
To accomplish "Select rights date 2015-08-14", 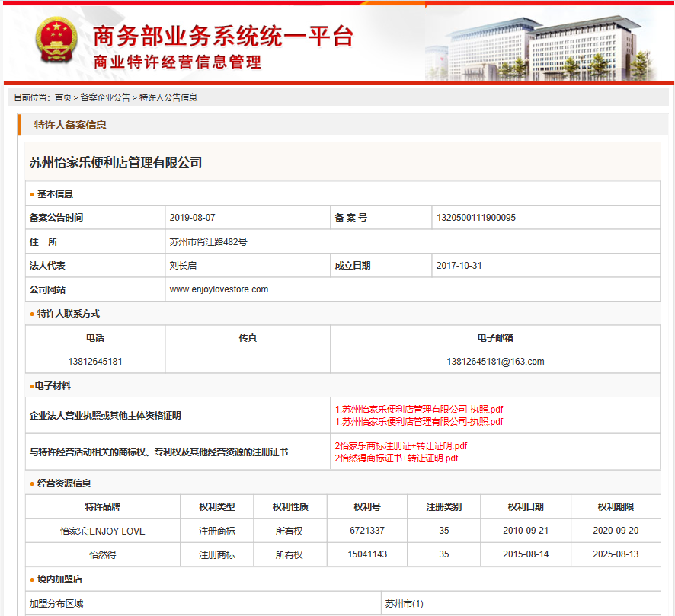I will pos(526,554).
